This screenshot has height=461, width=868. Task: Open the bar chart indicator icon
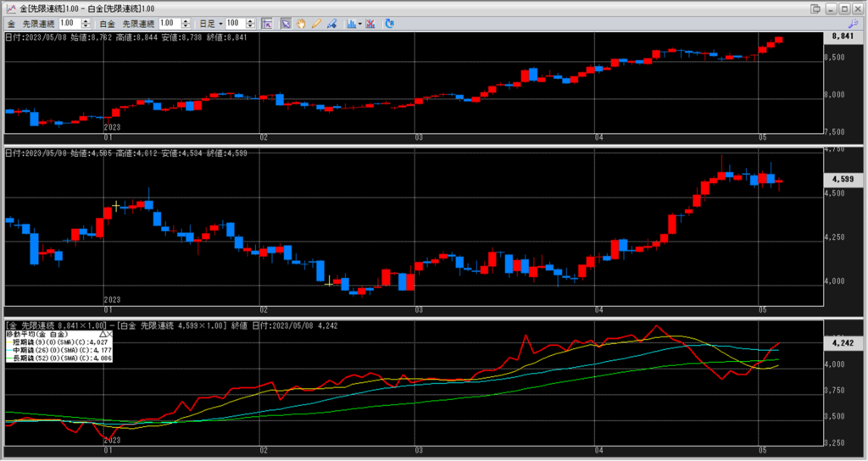click(x=351, y=24)
